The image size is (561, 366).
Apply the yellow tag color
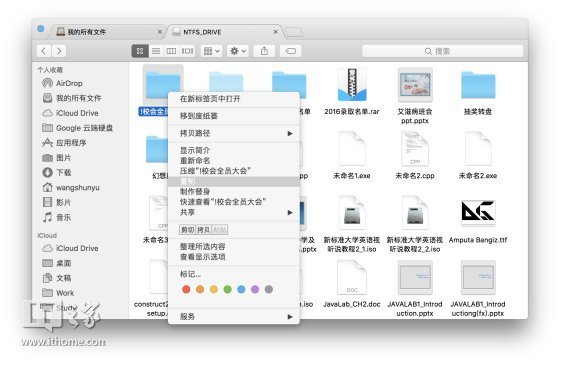[x=214, y=289]
